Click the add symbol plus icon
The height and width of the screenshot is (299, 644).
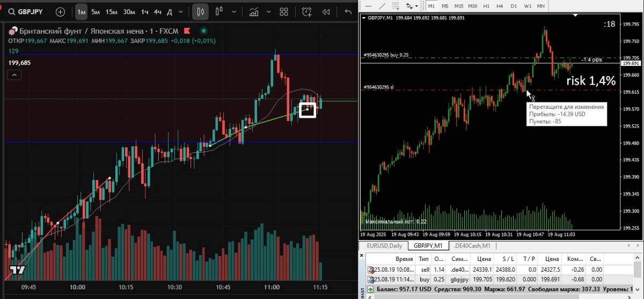coord(60,11)
